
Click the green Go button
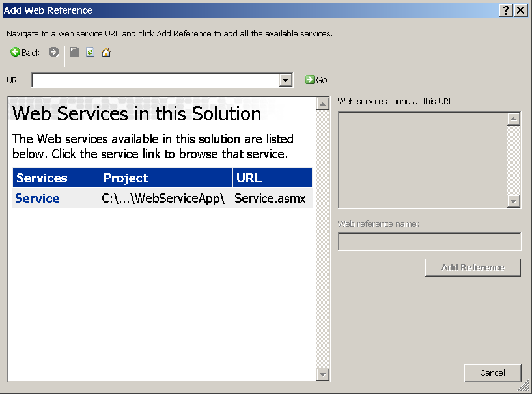pyautogui.click(x=316, y=80)
